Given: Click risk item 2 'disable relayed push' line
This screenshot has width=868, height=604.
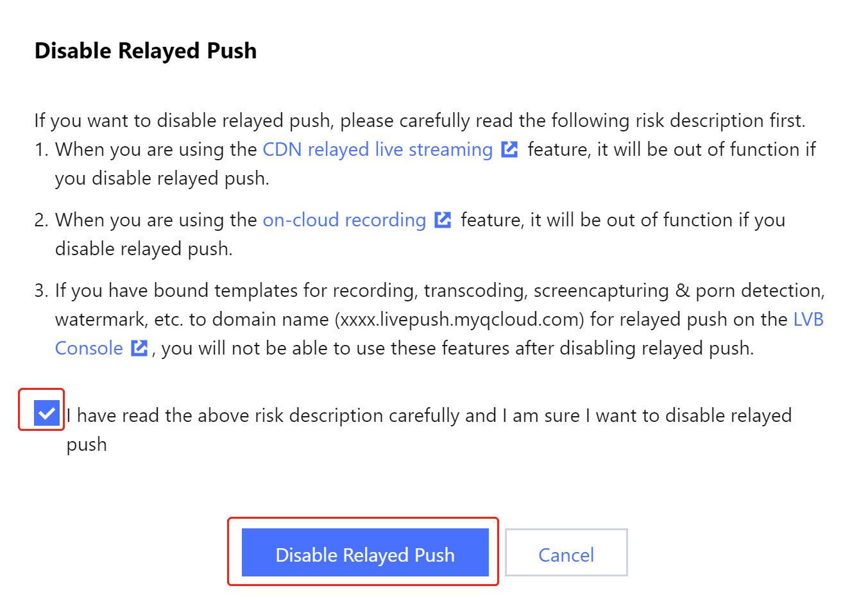Looking at the screenshot, I should 144,249.
